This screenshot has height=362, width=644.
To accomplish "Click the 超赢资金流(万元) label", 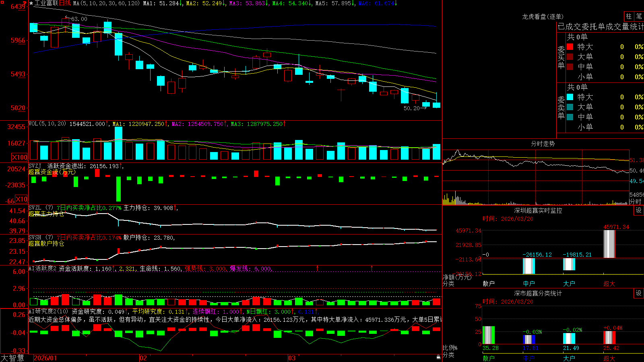I will pyautogui.click(x=52, y=172).
